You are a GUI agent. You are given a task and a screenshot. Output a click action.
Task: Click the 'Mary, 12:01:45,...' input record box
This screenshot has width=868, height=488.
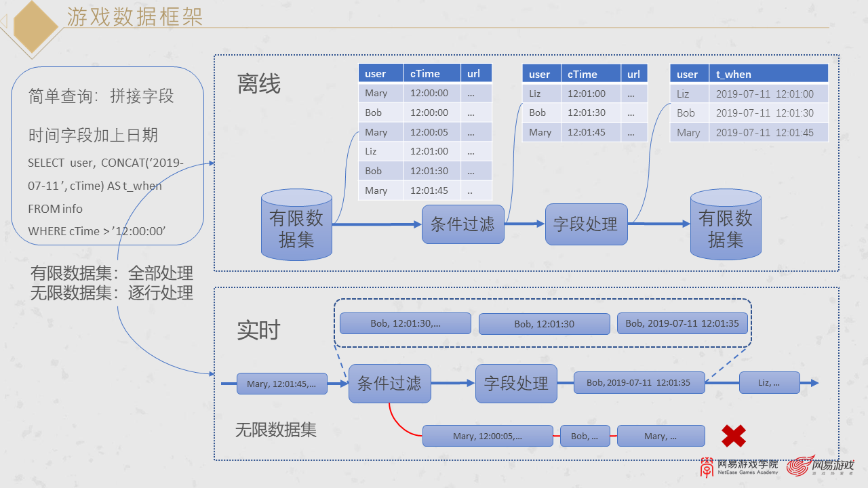coord(282,384)
